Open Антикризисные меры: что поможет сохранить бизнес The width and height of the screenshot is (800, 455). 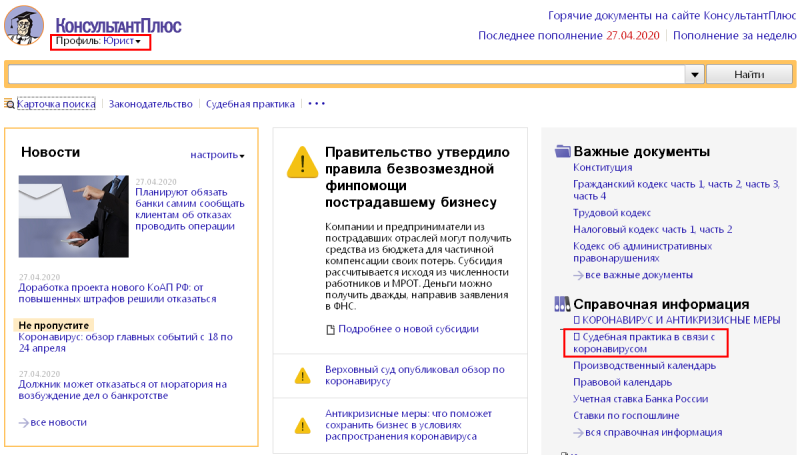(x=408, y=425)
